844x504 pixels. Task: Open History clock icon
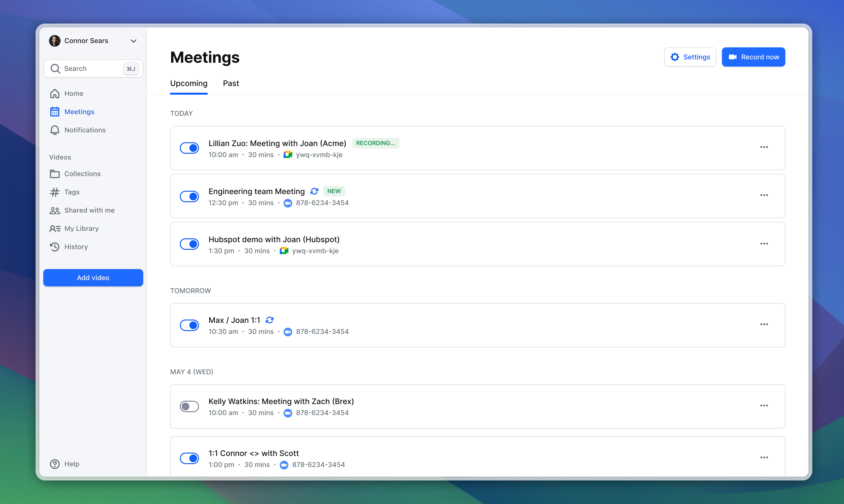55,247
